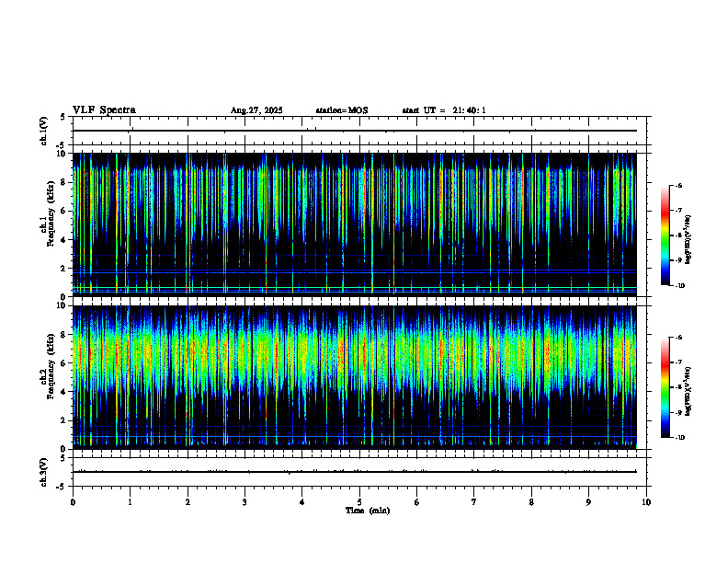Click the "ch.1(V)" axis label
The width and height of the screenshot is (728, 563).
(43, 131)
